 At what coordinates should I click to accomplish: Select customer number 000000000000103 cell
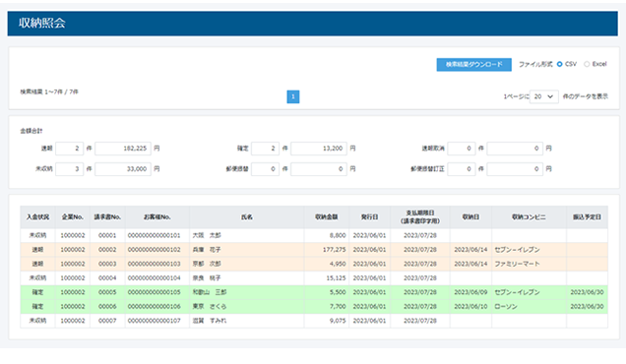pyautogui.click(x=157, y=264)
